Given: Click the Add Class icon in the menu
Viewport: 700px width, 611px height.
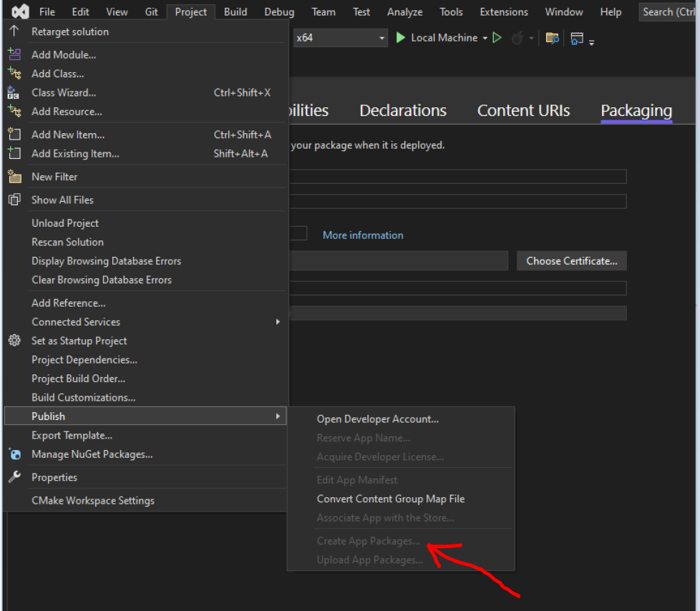Looking at the screenshot, I should click(x=14, y=73).
